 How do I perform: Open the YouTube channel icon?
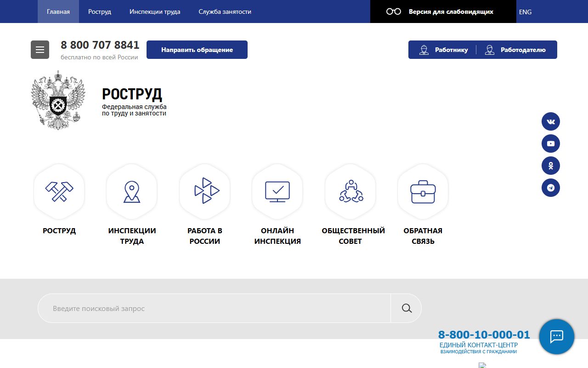click(551, 144)
